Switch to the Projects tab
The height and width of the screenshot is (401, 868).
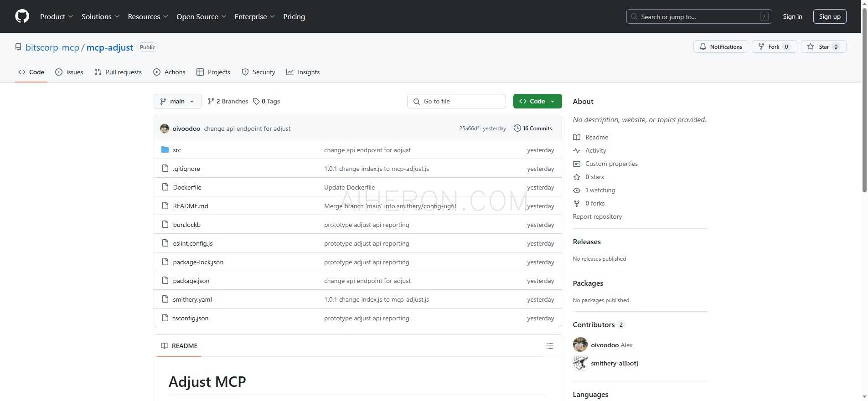pyautogui.click(x=213, y=72)
